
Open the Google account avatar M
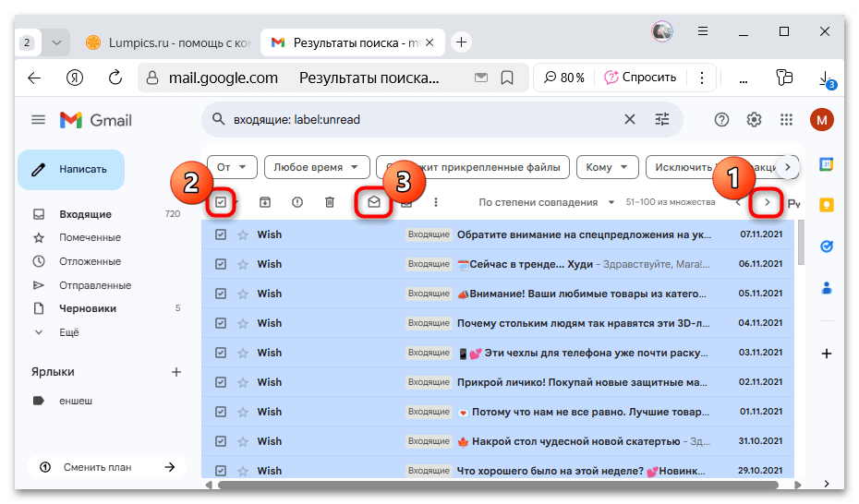822,119
